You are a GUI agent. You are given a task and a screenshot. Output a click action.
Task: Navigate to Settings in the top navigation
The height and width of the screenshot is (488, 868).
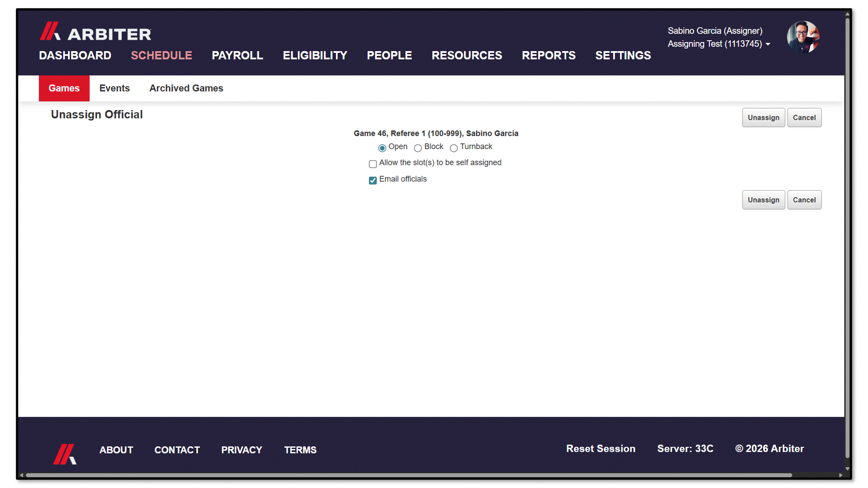623,56
